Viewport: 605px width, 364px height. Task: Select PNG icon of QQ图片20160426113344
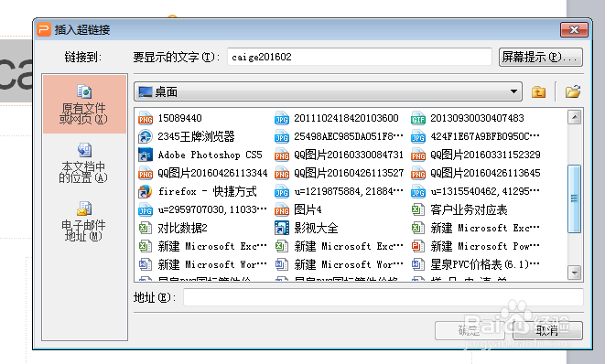coord(146,173)
